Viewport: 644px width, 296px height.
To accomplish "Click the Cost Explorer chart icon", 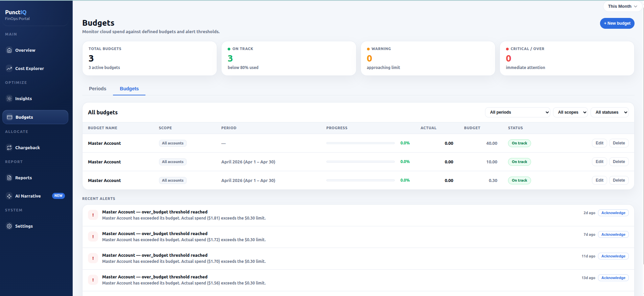I will pyautogui.click(x=9, y=68).
